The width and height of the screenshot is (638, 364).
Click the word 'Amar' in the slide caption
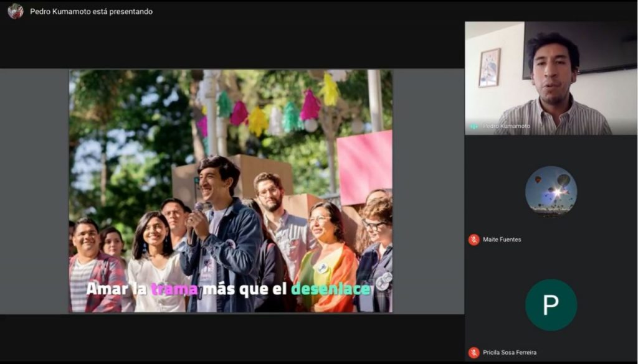pos(103,289)
